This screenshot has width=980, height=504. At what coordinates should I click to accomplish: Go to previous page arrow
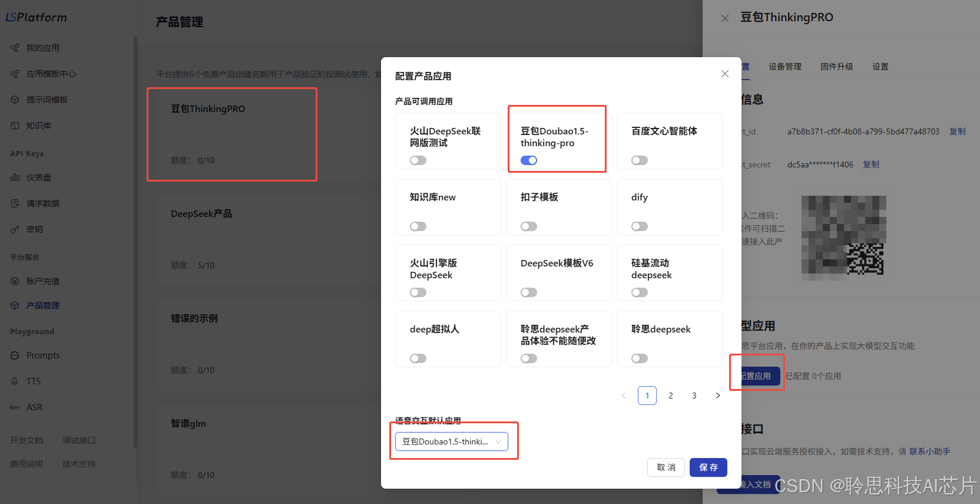pos(624,396)
